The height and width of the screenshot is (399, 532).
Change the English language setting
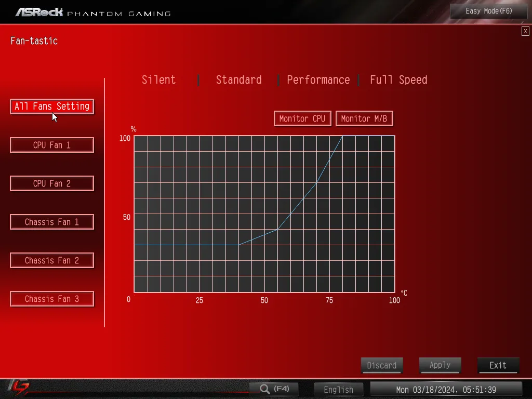pos(338,390)
